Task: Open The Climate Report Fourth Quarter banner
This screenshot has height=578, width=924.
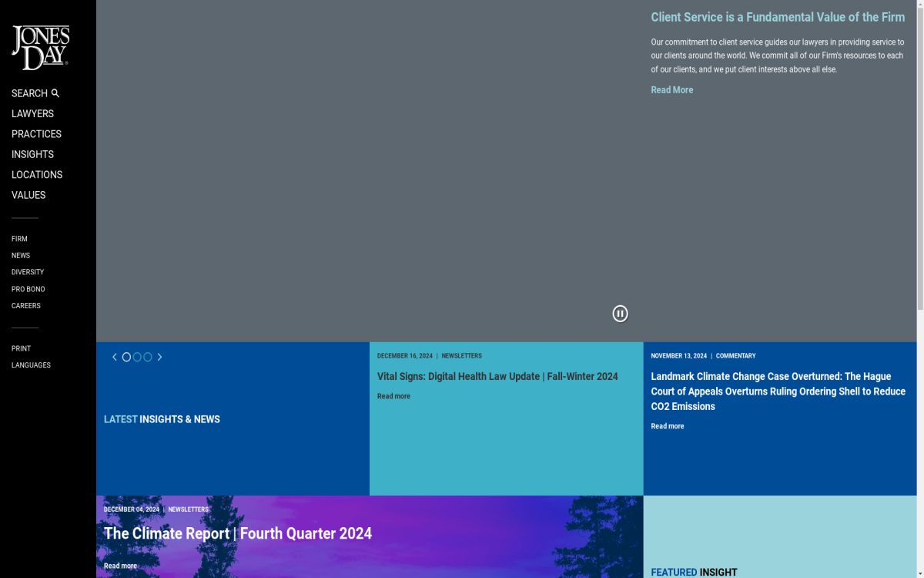Action: coord(238,533)
